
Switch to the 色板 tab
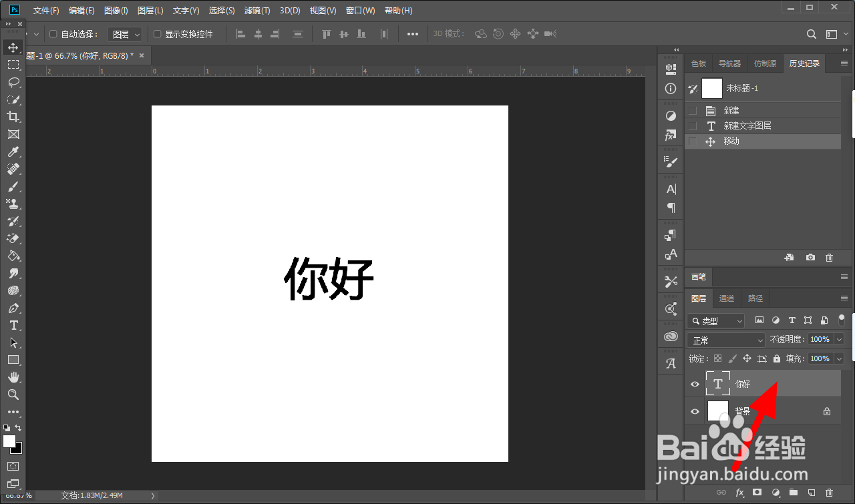[699, 63]
